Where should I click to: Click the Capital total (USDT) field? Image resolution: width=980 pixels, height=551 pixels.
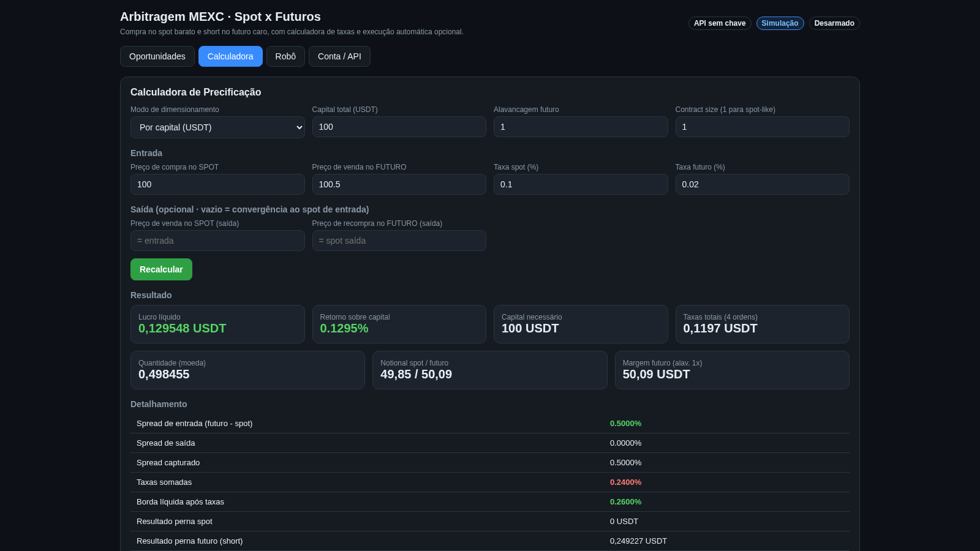(399, 127)
